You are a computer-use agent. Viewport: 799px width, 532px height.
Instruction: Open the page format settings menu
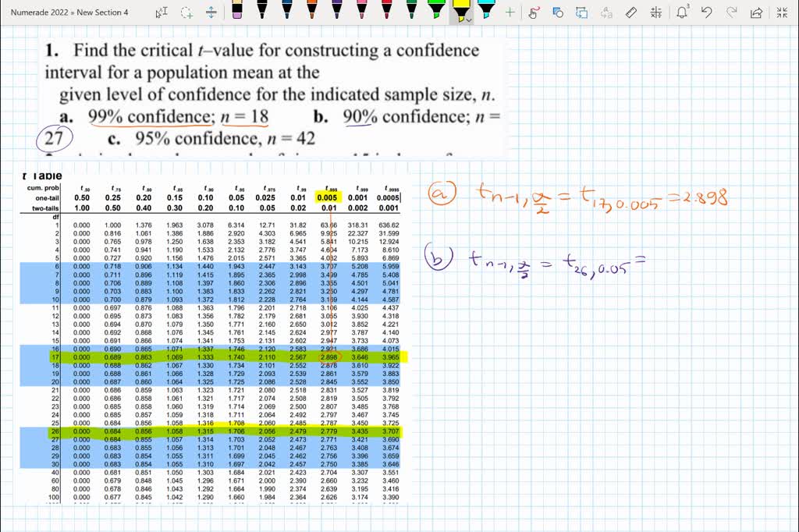(656, 12)
